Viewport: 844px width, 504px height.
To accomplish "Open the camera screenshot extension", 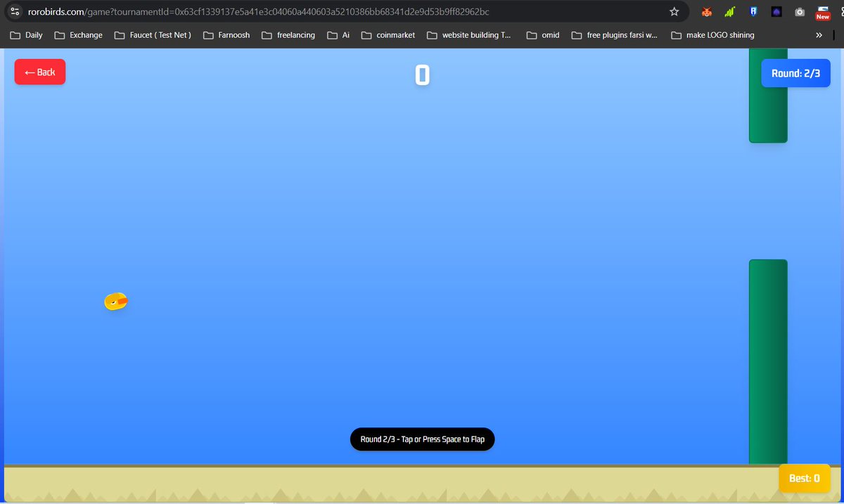I will coord(800,12).
